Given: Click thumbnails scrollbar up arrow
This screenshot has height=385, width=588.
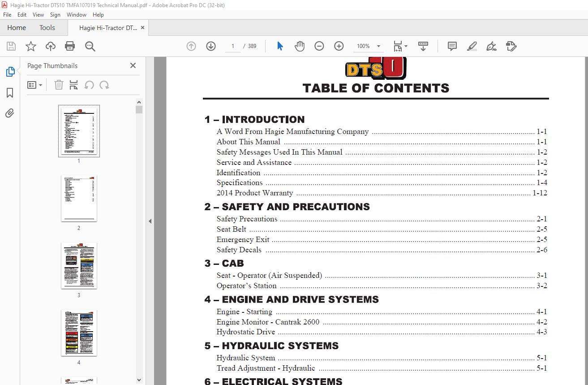Looking at the screenshot, I should [139, 102].
